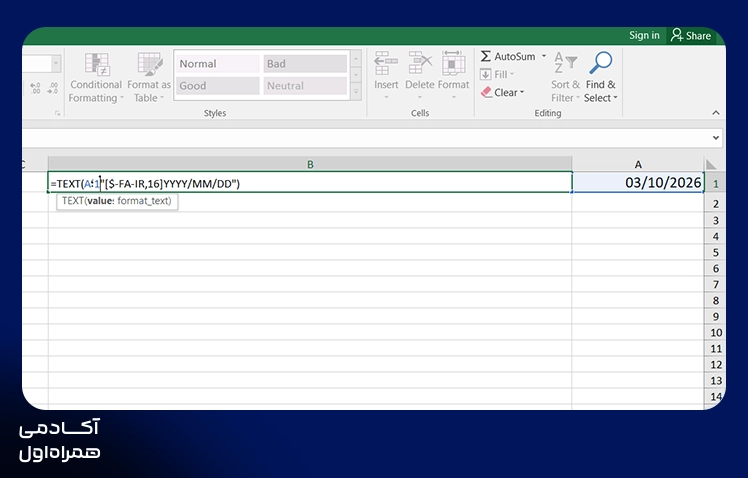Expand the formula bar chevron
This screenshot has height=478, width=748.
coord(716,138)
